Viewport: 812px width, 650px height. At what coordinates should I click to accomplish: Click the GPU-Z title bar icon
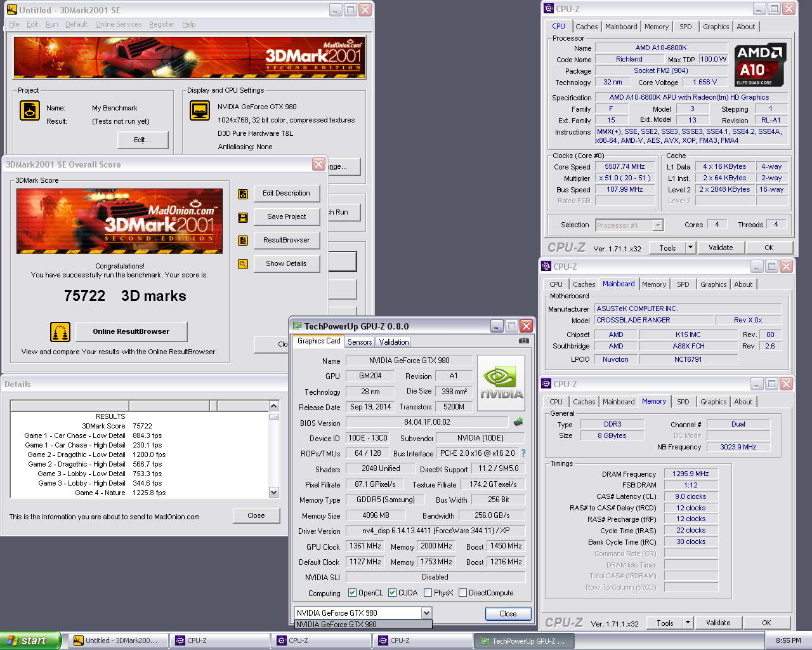point(297,326)
